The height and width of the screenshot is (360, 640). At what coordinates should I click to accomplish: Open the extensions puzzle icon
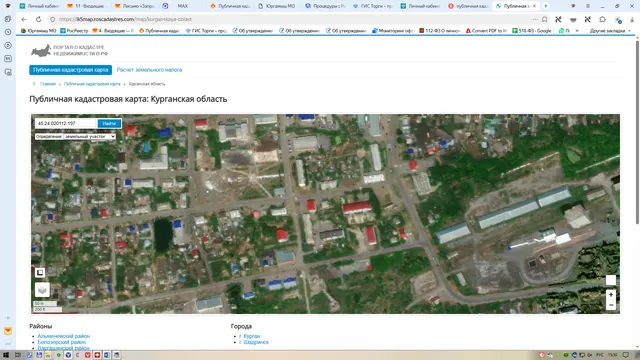coord(602,19)
